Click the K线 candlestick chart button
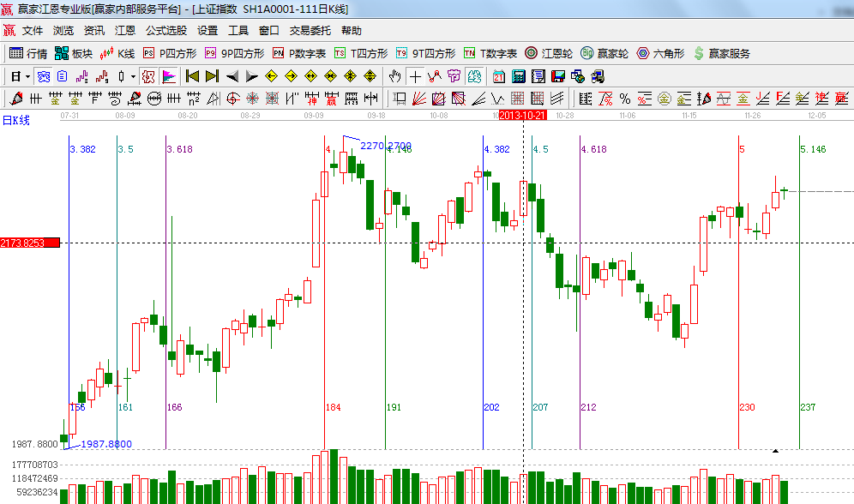 click(117, 53)
